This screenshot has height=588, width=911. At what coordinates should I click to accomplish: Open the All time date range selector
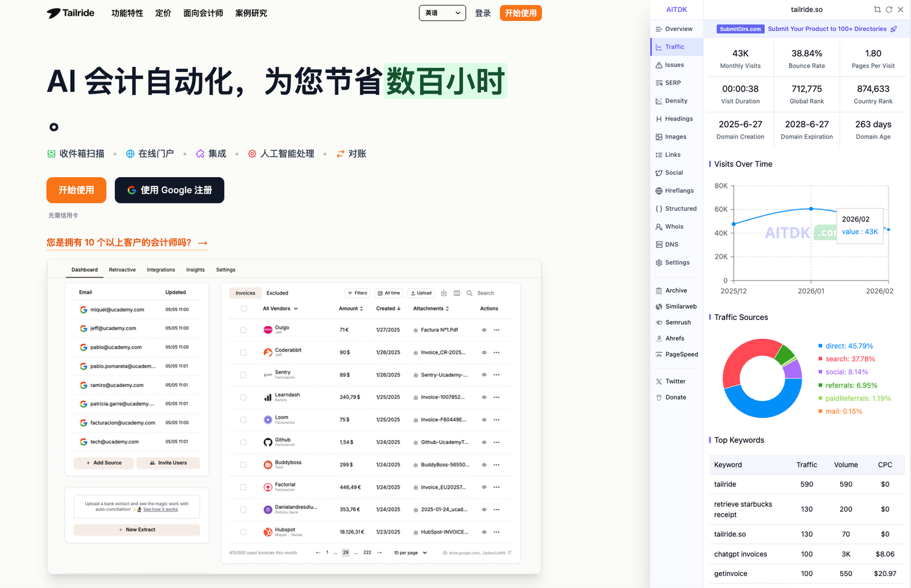[389, 293]
